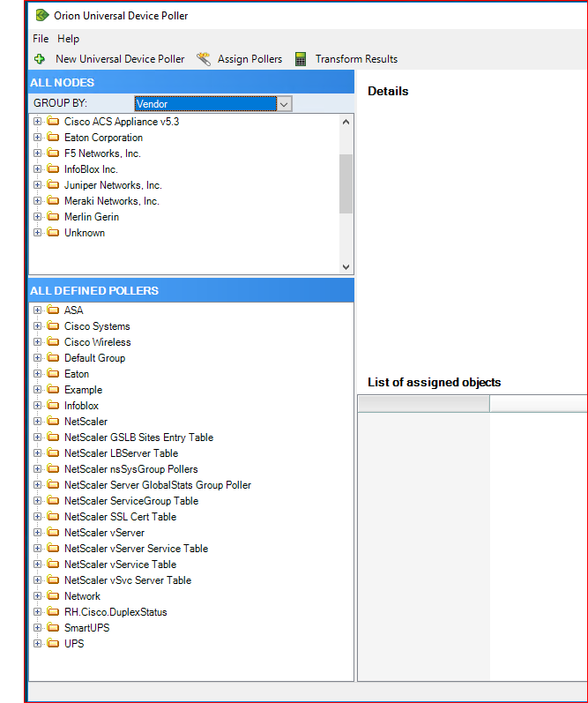Viewport: 588px width, 703px height.
Task: Select NetScaler nsSysGroup Pollers item
Action: tap(130, 469)
